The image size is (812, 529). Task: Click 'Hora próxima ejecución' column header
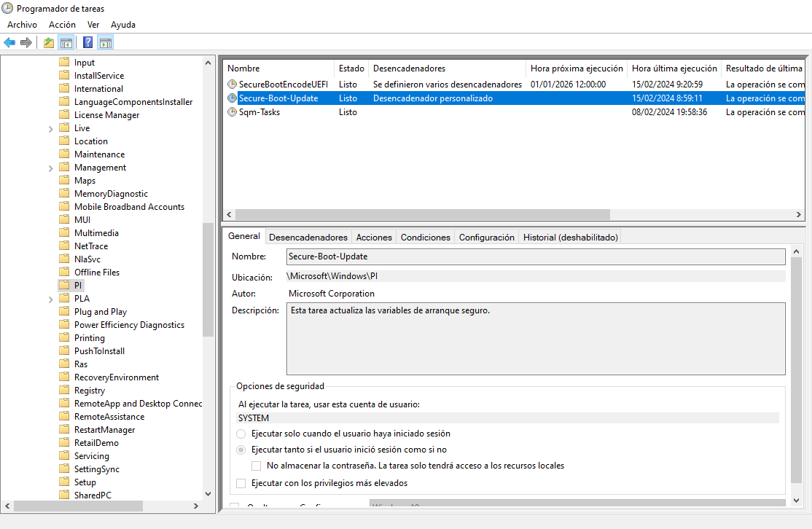[577, 68]
